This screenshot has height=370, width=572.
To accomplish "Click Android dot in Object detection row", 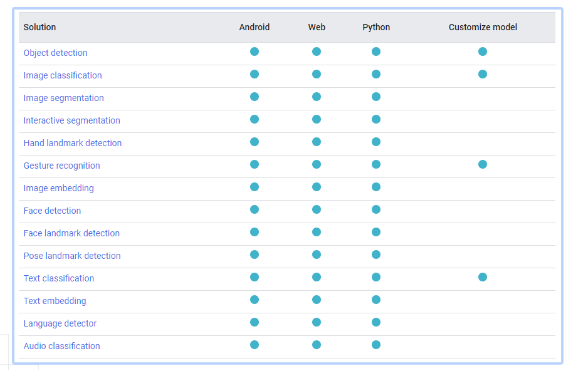I will (x=254, y=52).
